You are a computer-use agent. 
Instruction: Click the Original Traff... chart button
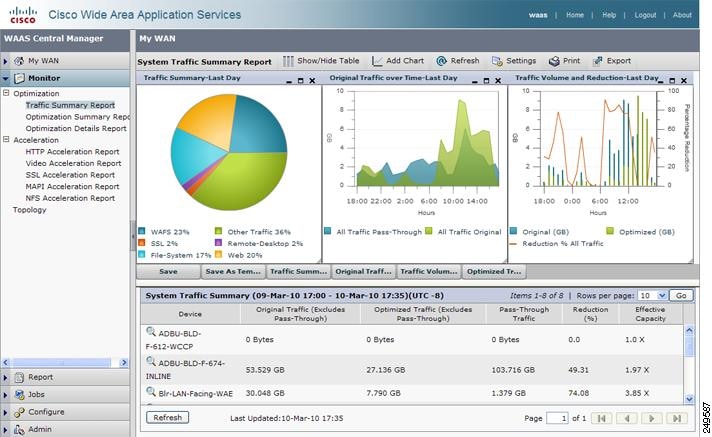click(363, 272)
